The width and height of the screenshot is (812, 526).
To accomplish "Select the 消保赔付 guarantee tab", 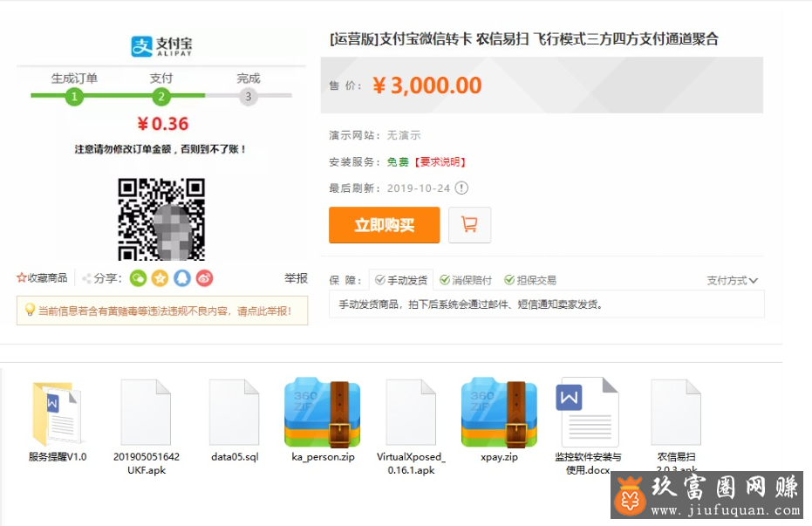I will tap(466, 280).
